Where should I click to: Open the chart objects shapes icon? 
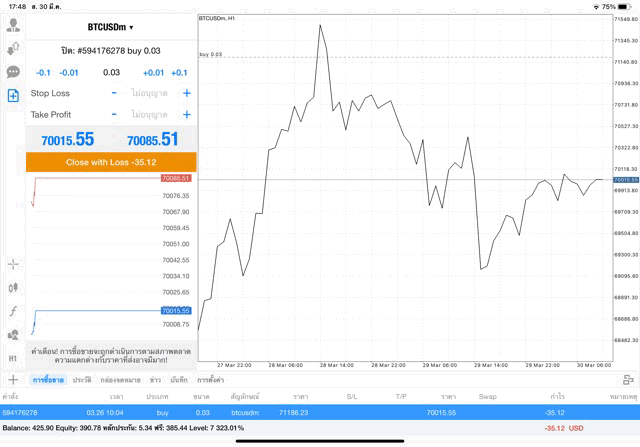coord(13,334)
